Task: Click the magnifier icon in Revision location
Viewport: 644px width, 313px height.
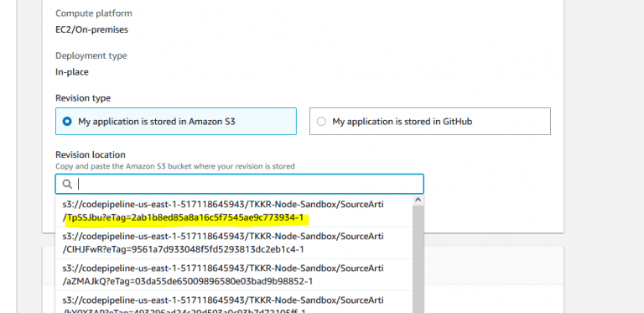Action: click(x=67, y=184)
